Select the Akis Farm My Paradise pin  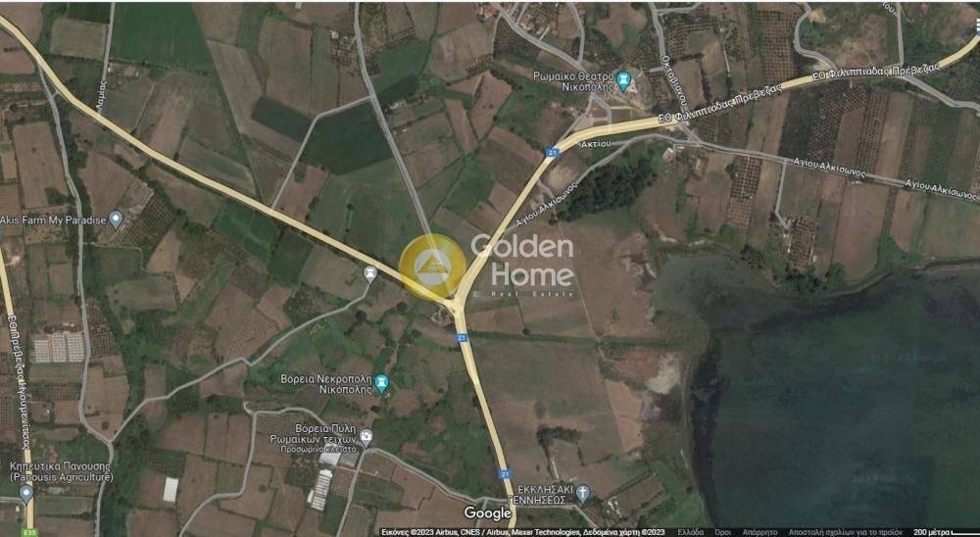(x=115, y=220)
